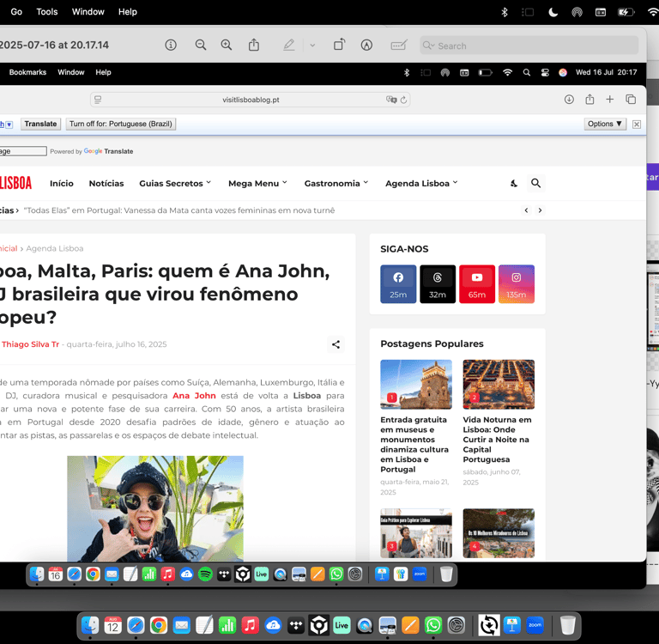
Task: Open the Focus moon icon in top menu bar
Action: coord(553,12)
